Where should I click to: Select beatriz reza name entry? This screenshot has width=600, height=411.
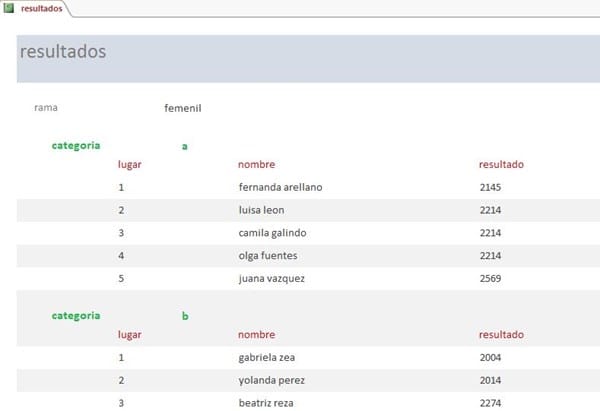(x=267, y=403)
